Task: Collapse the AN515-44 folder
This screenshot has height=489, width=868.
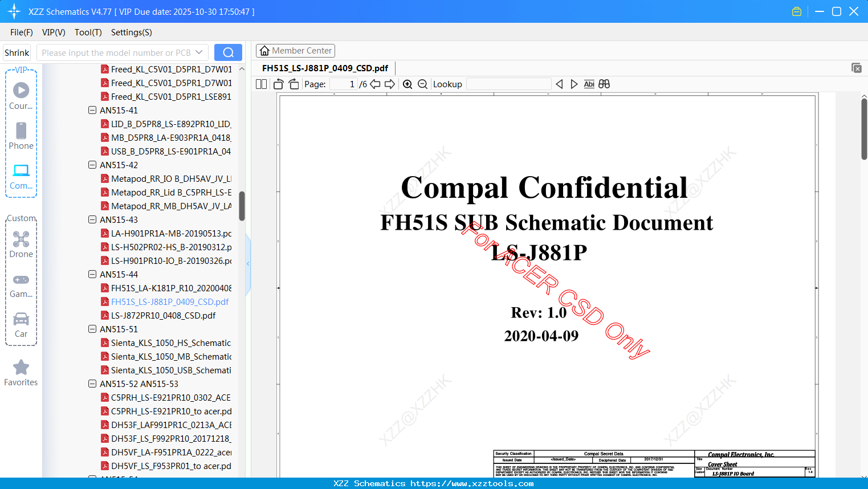Action: [92, 274]
